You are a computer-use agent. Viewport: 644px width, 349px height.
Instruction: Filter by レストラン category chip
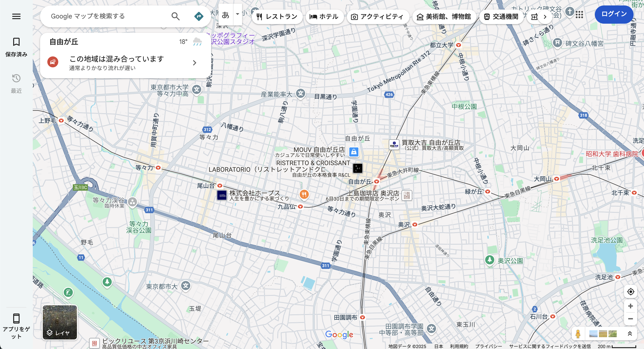277,17
